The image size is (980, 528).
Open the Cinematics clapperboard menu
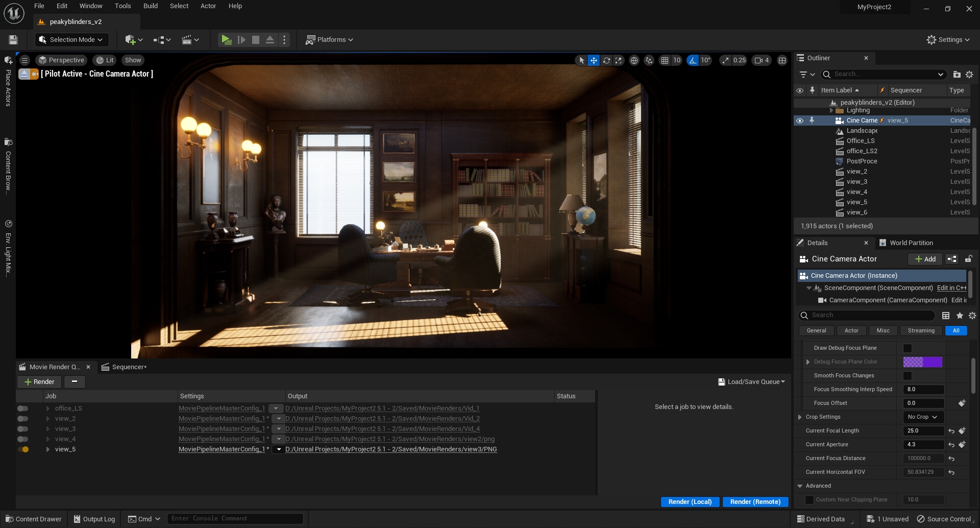(190, 40)
